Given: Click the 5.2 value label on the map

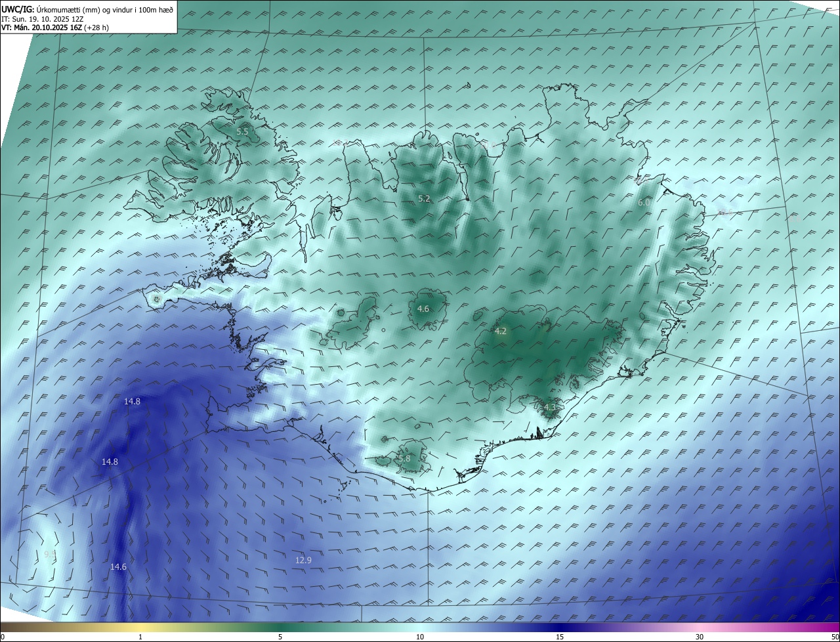Looking at the screenshot, I should click(424, 199).
